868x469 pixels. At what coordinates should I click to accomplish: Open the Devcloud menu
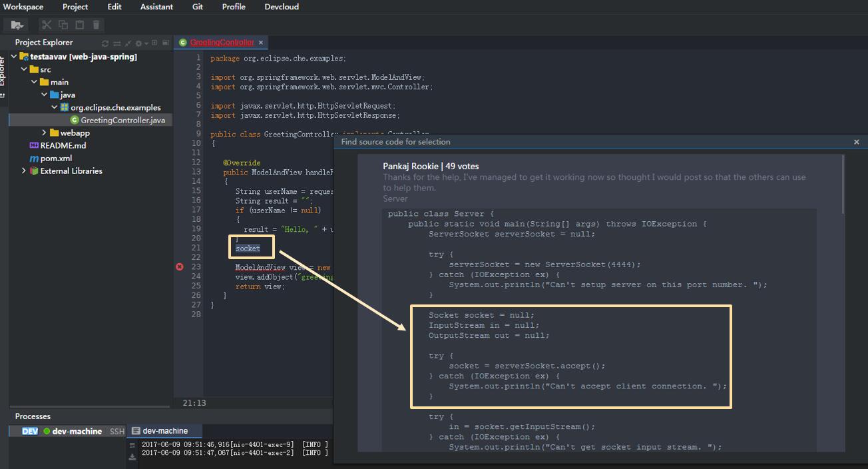[x=282, y=7]
